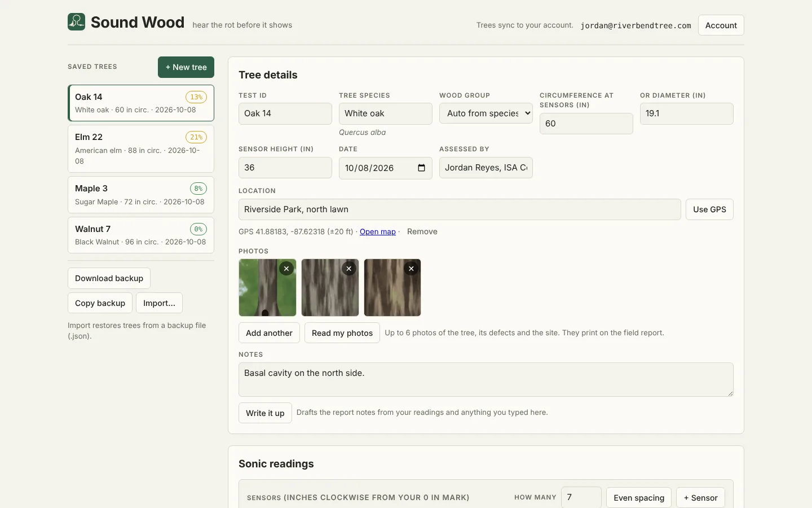Edit the Location field
This screenshot has width=812, height=508.
tap(460, 209)
